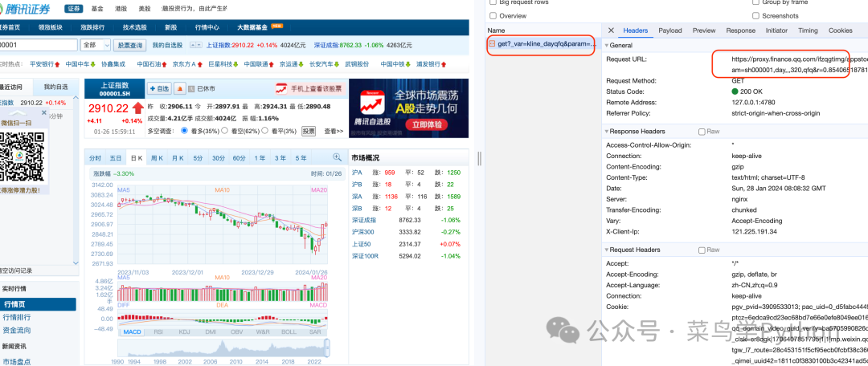
Task: Select the BOLL indicator tab
Action: pos(289,331)
